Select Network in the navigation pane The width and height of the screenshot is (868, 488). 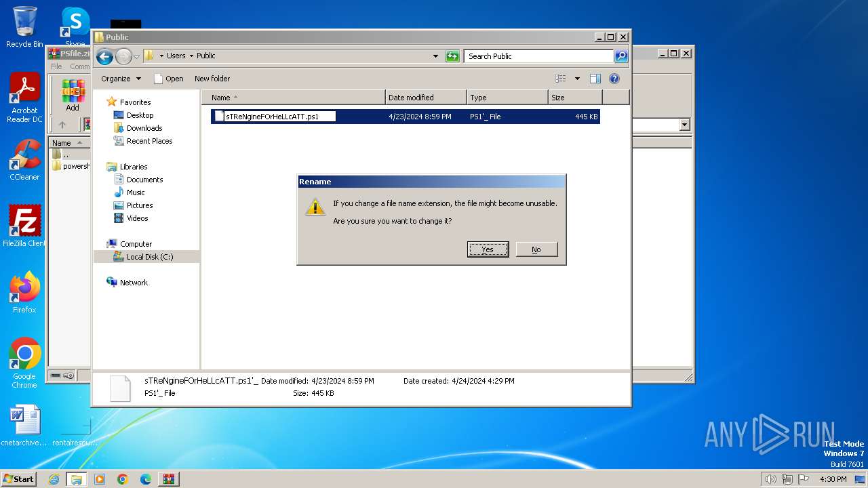tap(134, 283)
